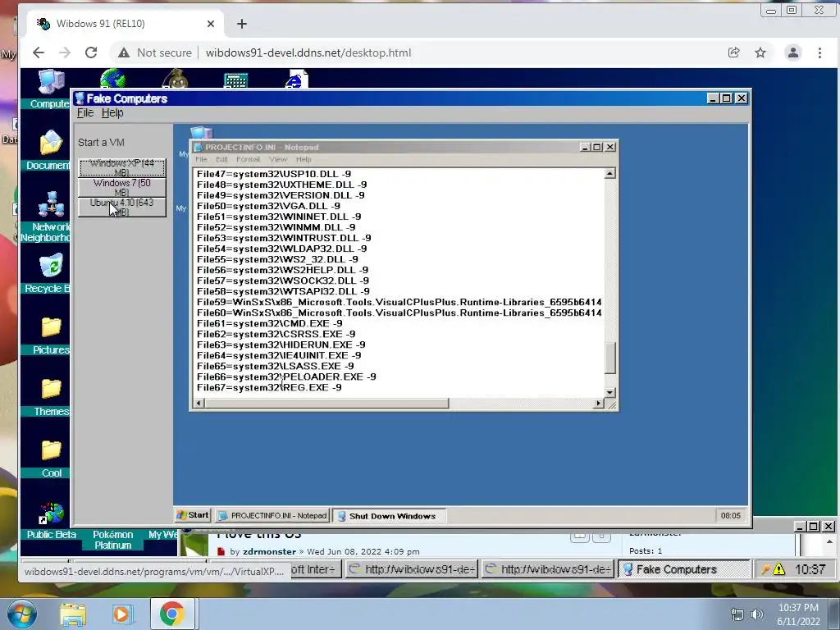
Task: Open the Notepad Help menu
Action: coord(304,159)
